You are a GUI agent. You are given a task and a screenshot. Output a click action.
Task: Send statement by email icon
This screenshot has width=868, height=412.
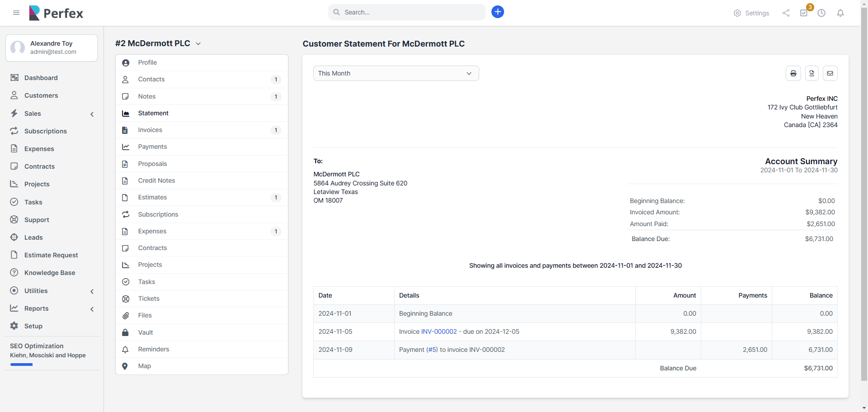(x=830, y=73)
